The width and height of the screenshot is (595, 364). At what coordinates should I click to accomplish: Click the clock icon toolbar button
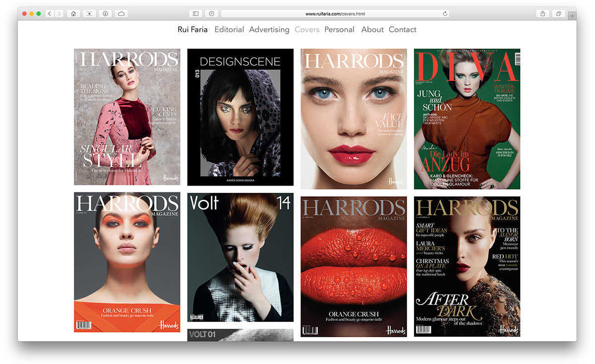pyautogui.click(x=212, y=14)
